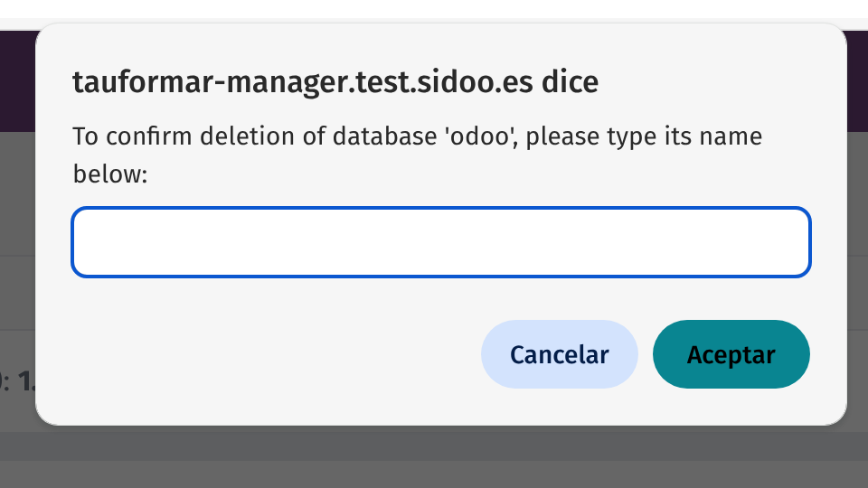The height and width of the screenshot is (488, 868).
Task: Dismiss the dialog with Cancelar
Action: click(559, 354)
